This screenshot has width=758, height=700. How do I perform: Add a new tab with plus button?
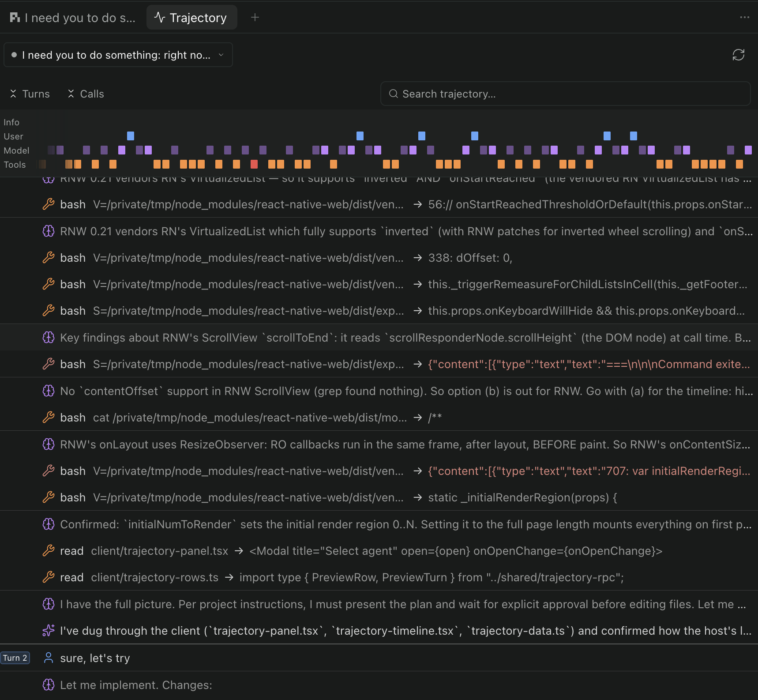point(255,18)
